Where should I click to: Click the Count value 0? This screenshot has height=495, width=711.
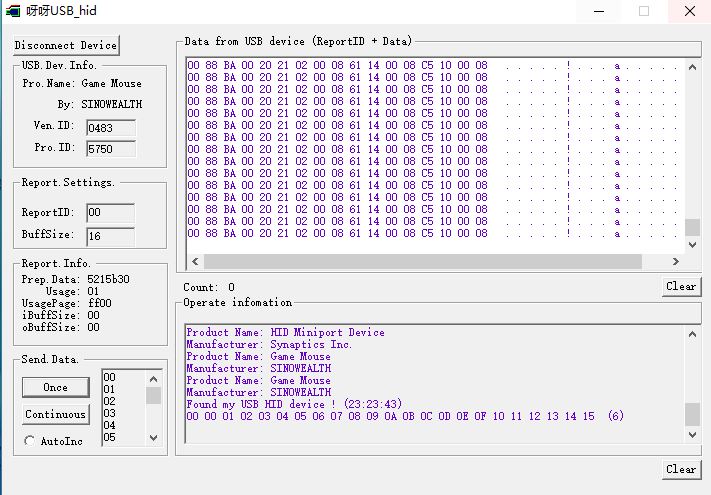coord(231,287)
